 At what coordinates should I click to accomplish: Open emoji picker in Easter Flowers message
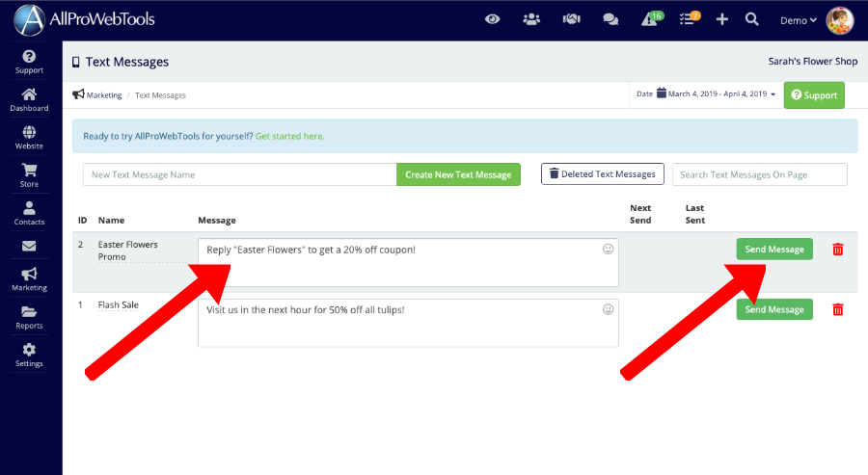(x=608, y=250)
